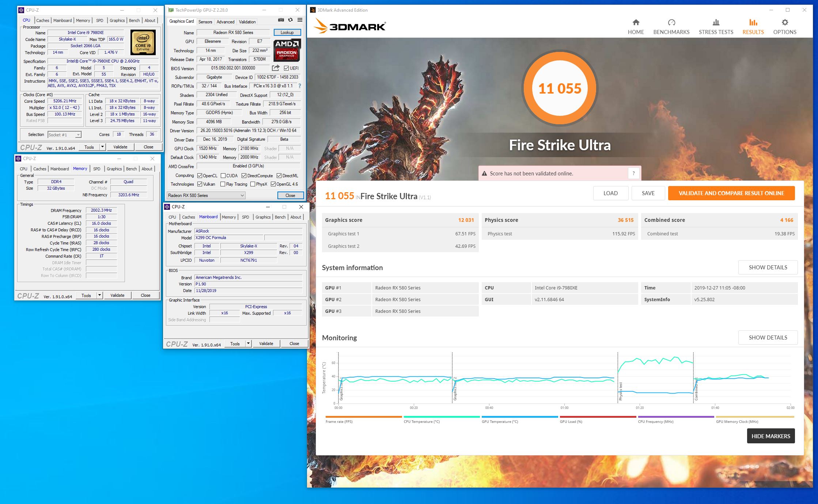Screen dimensions: 818x504
Task: Click the Combined test marker on chart
Action: coord(696,389)
